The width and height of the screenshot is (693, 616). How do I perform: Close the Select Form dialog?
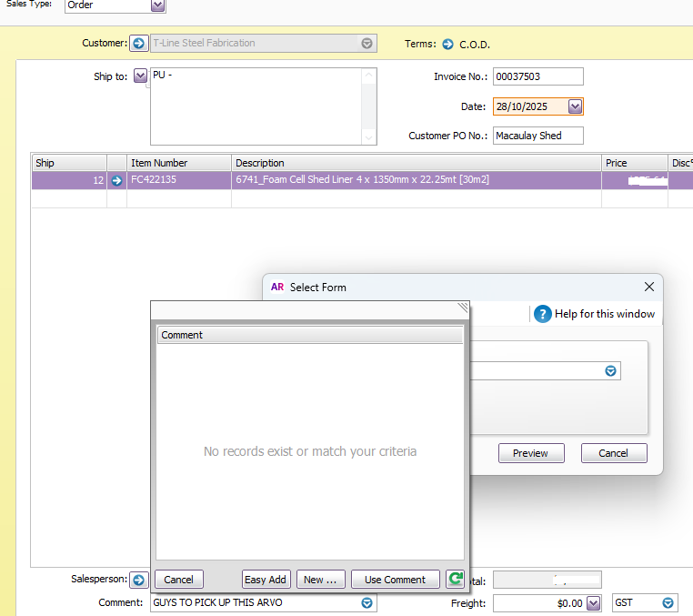click(x=648, y=287)
